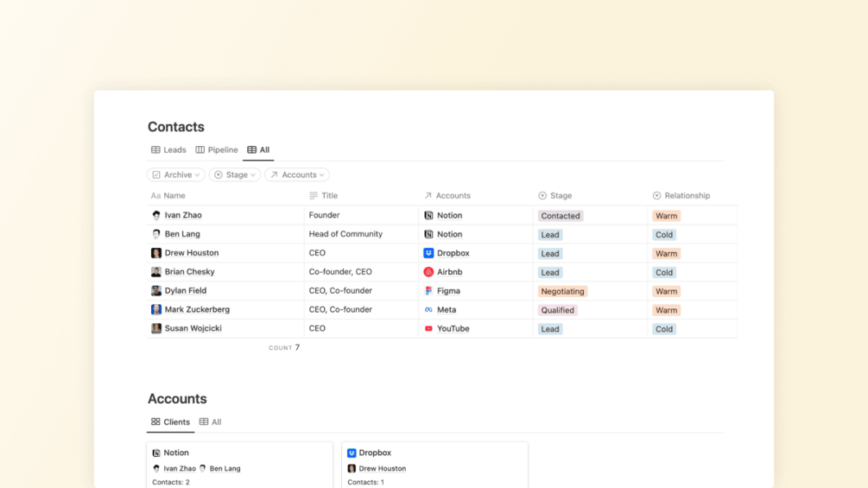Click the Airbnb logo icon
The image size is (868, 488).
pos(428,272)
